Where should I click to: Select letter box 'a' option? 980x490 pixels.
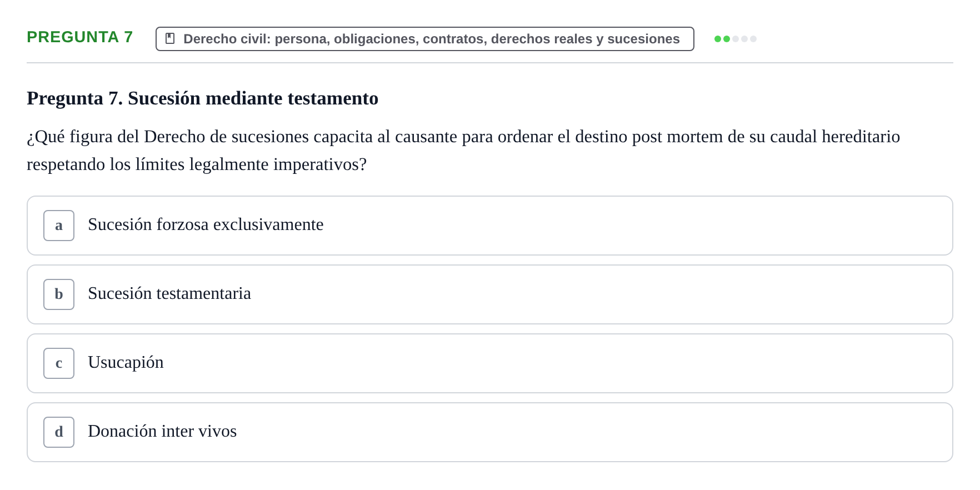[x=59, y=226]
